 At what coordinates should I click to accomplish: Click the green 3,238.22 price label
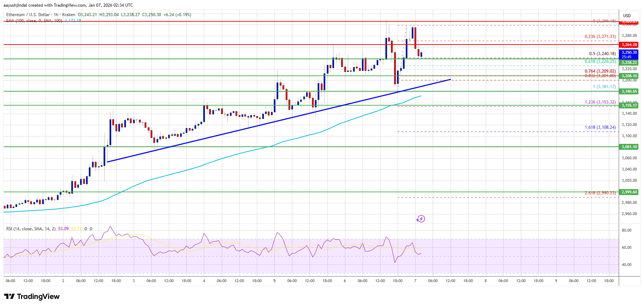coord(629,62)
